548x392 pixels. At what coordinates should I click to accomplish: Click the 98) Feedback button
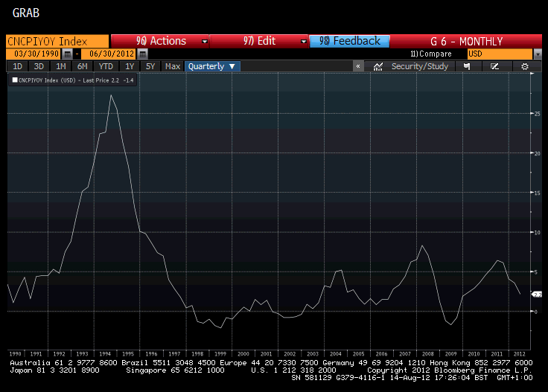[349, 41]
